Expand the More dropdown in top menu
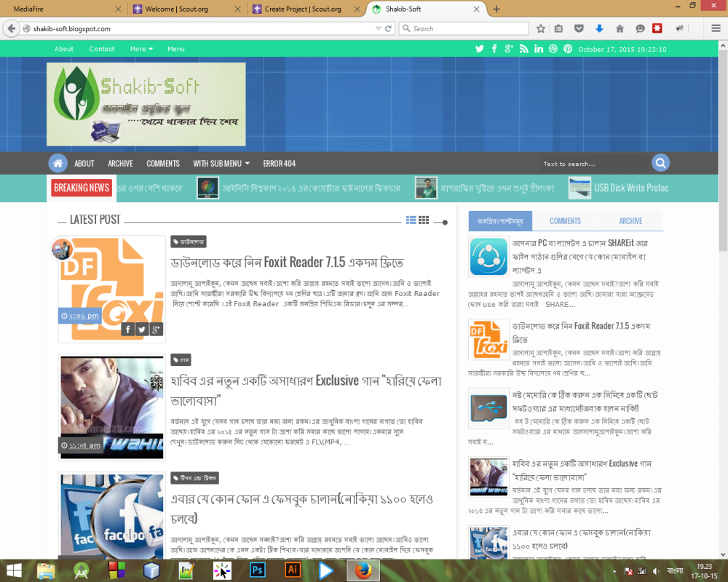The width and height of the screenshot is (728, 582). 141,49
